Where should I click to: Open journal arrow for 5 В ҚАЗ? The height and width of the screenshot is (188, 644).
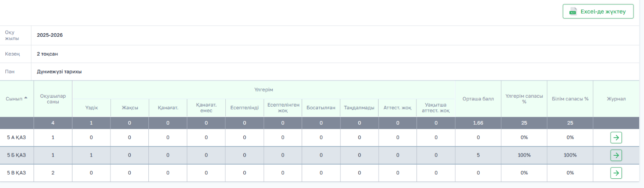pyautogui.click(x=616, y=173)
